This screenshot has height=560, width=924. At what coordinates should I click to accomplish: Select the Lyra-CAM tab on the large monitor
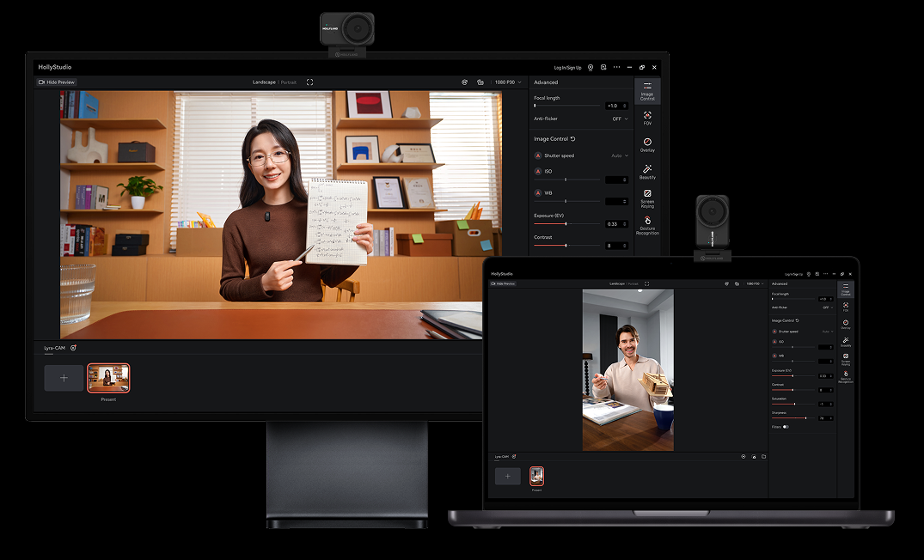[x=55, y=348]
